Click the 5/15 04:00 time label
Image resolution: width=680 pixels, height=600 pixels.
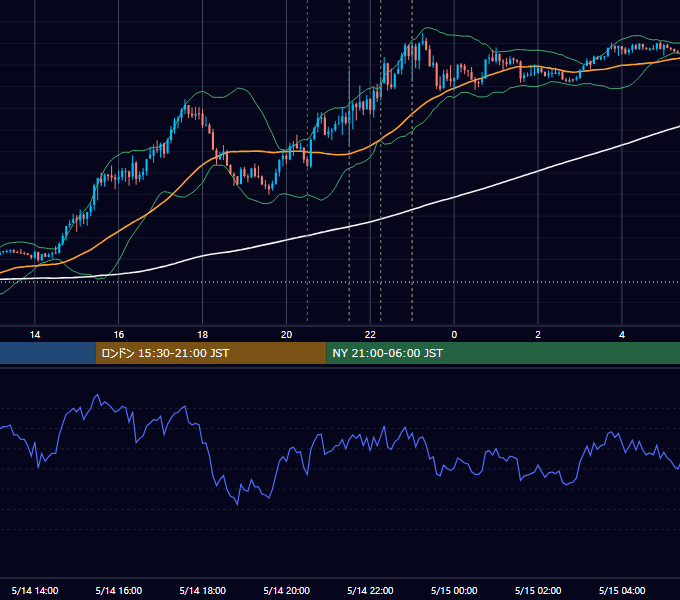(622, 590)
